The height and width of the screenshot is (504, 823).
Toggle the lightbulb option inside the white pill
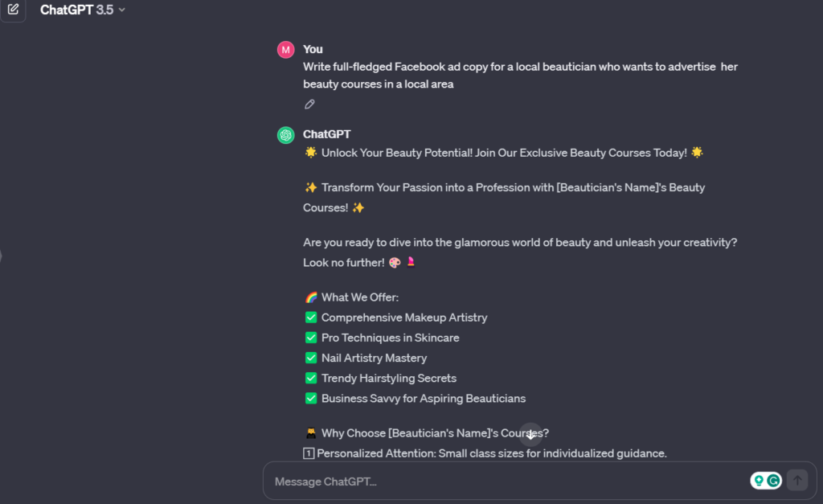(x=760, y=480)
